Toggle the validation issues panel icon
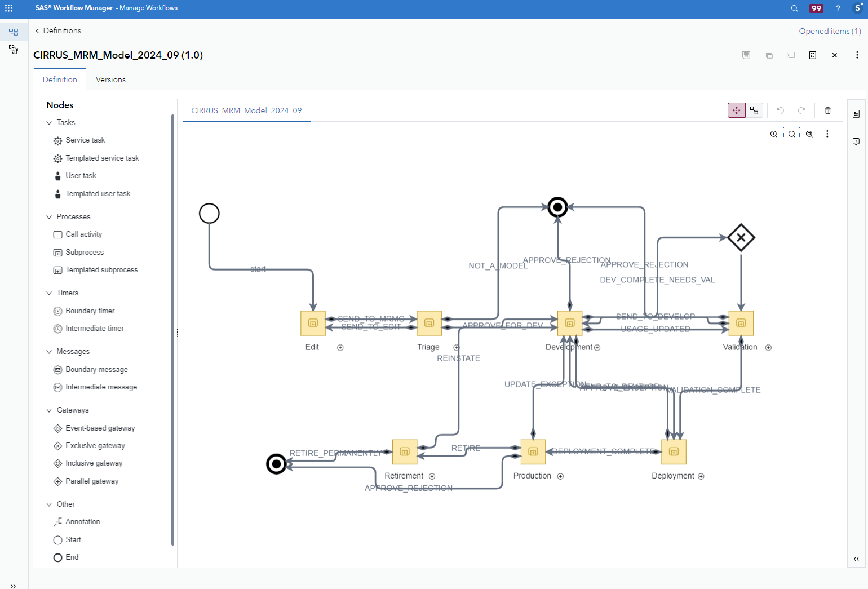868x589 pixels. pyautogui.click(x=856, y=141)
